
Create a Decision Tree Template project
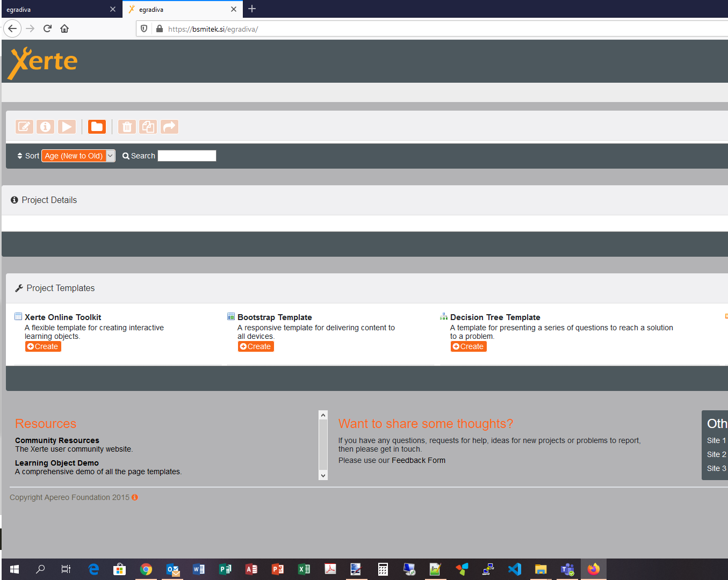(x=468, y=346)
